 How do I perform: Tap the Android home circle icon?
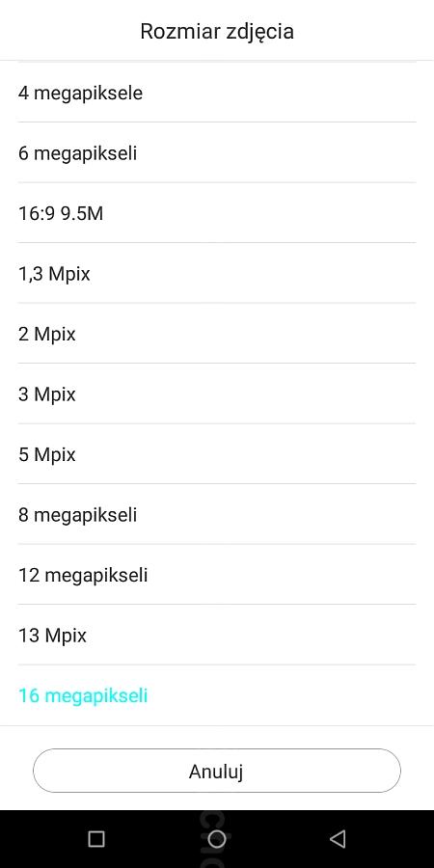(x=216, y=839)
